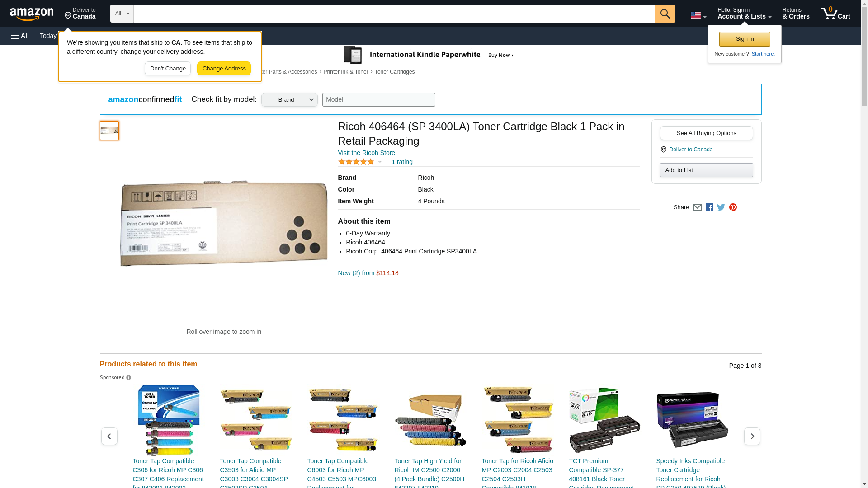Expand the star rating breakdown arrow
868x488 pixels.
[x=380, y=162]
